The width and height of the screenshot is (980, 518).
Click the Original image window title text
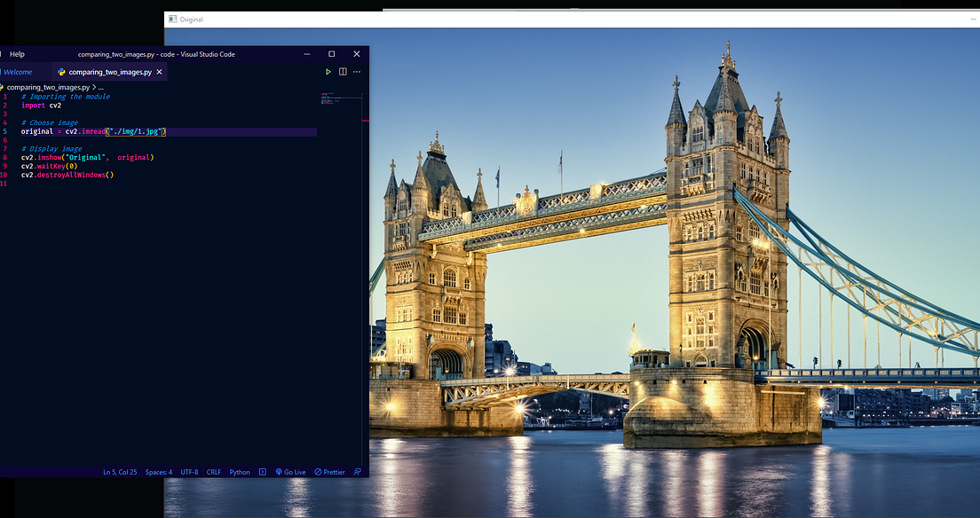(191, 20)
